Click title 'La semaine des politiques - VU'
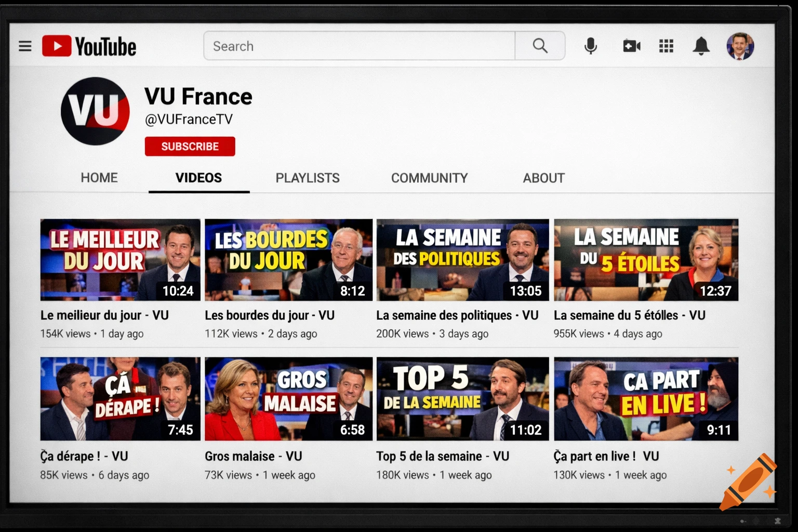 [457, 315]
